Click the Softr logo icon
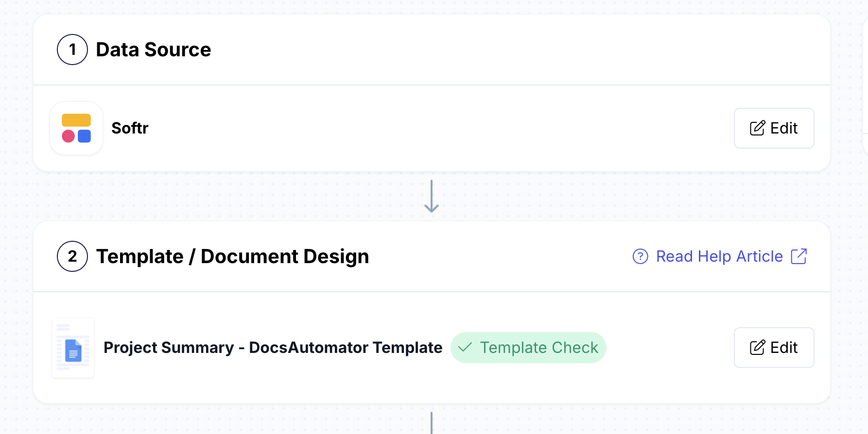868x434 pixels. 76,128
